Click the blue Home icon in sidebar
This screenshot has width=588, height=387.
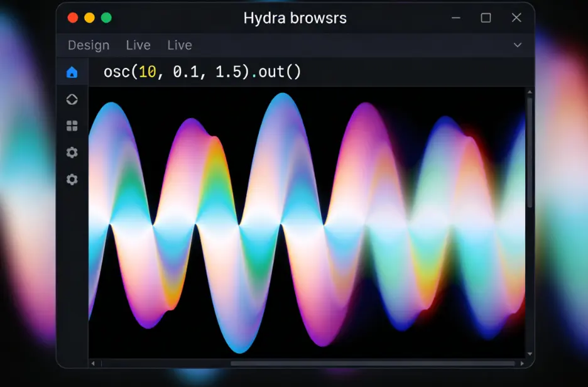click(x=72, y=72)
